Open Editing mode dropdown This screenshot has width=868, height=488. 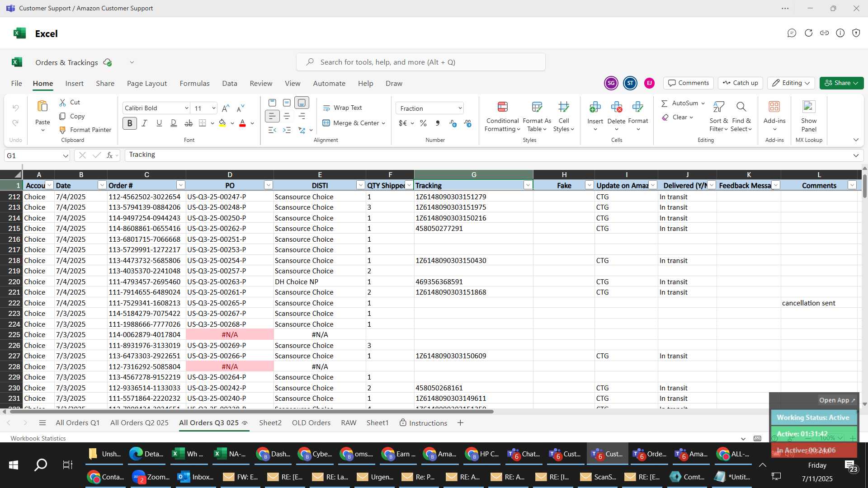tap(791, 83)
